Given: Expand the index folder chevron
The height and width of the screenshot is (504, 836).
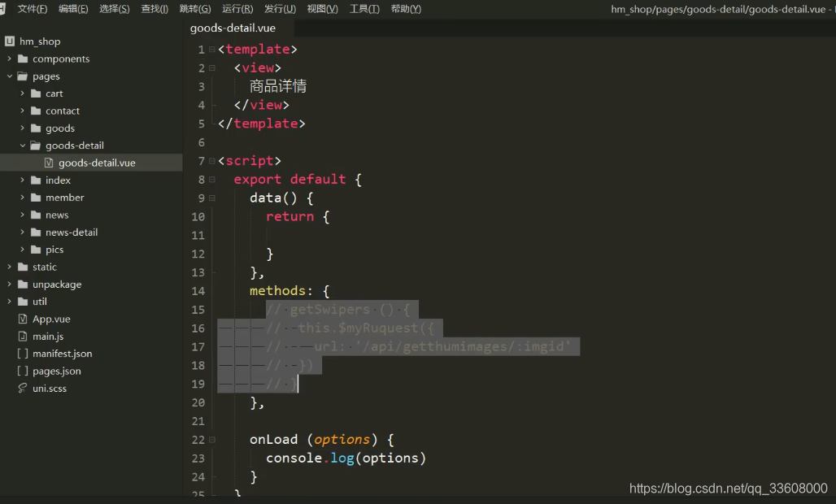Looking at the screenshot, I should tap(23, 180).
